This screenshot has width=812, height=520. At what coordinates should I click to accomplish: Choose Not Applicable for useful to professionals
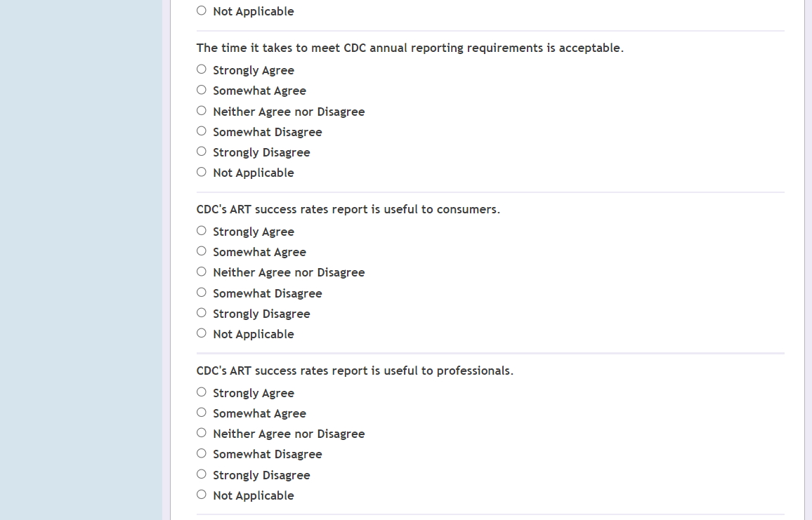pyautogui.click(x=202, y=495)
